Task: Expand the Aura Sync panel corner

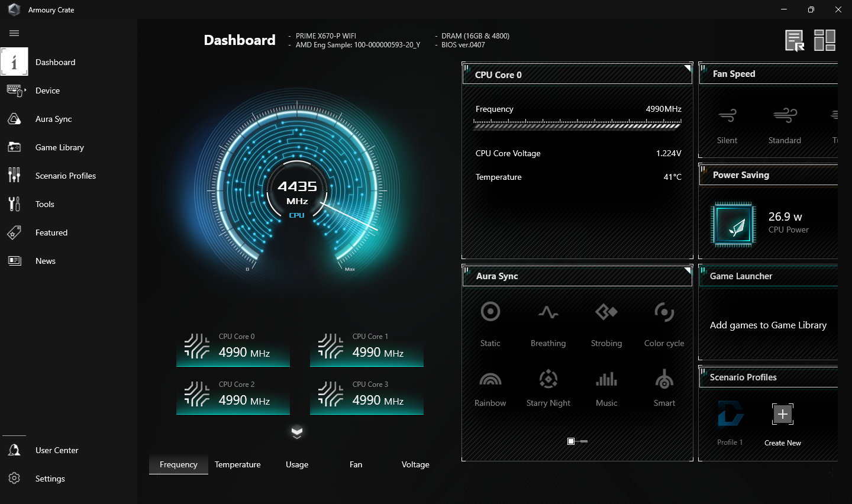Action: point(688,270)
